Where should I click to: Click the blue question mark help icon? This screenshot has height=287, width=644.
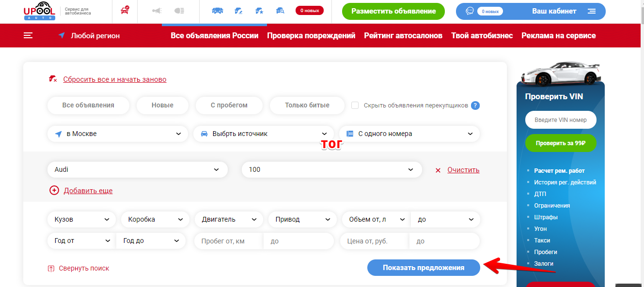475,106
